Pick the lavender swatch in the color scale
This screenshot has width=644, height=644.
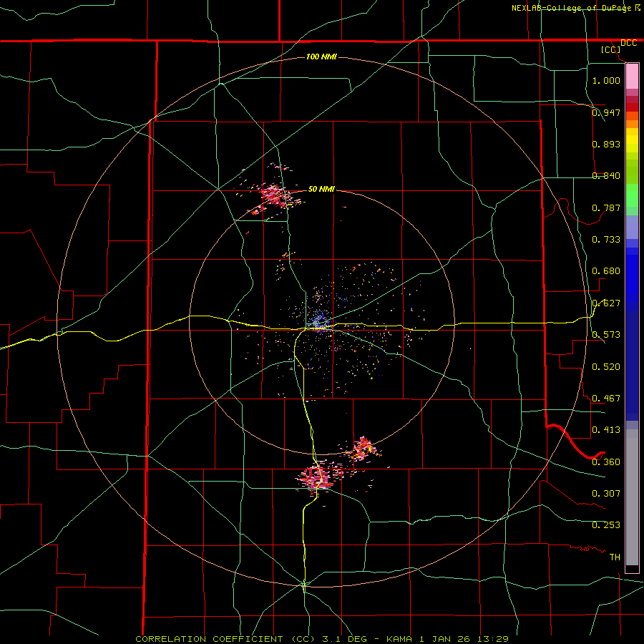632,227
